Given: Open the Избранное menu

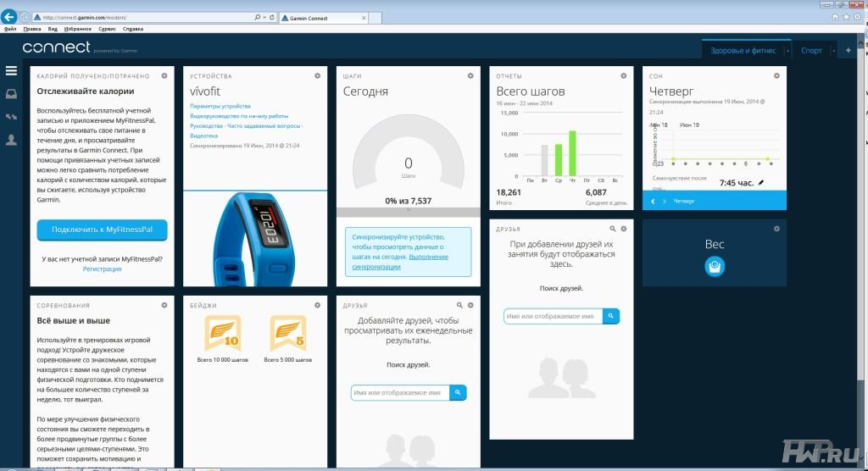Looking at the screenshot, I should 77,29.
